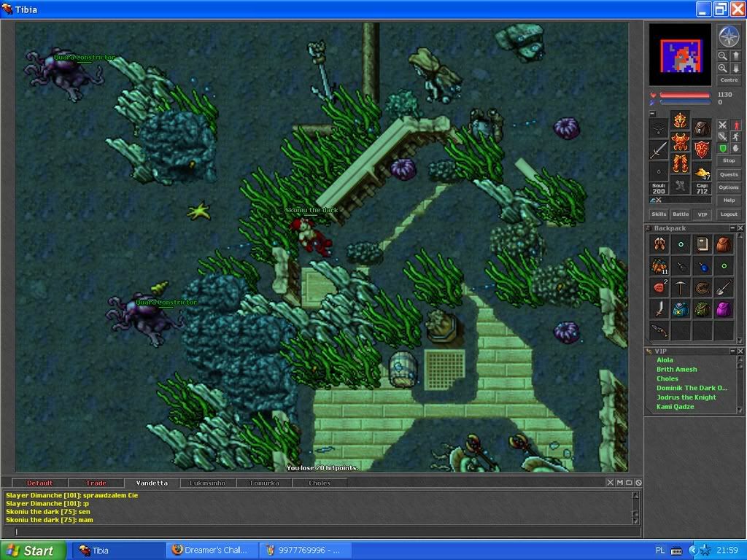747x560 pixels.
Task: Minimize the VIP list window
Action: tap(732, 351)
